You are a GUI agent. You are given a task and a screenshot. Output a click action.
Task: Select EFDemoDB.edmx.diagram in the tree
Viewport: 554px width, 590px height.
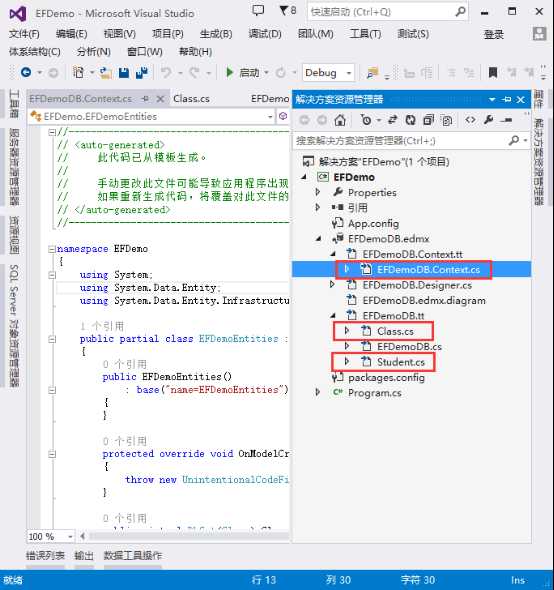pyautogui.click(x=424, y=300)
